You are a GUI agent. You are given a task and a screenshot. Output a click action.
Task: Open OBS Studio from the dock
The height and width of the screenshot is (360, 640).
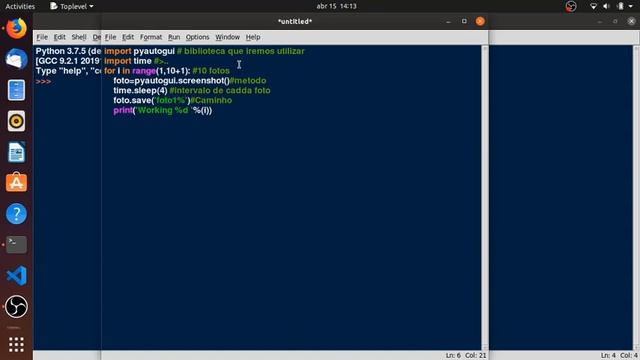click(x=16, y=307)
